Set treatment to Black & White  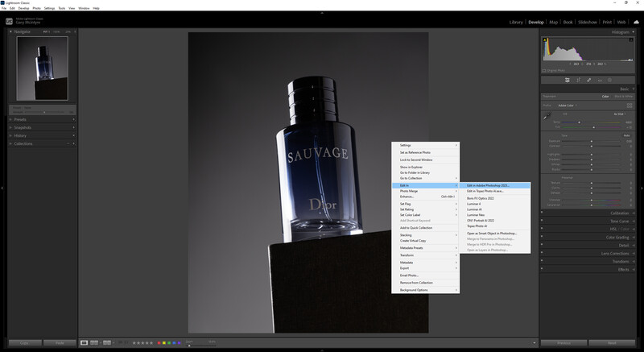pos(623,97)
